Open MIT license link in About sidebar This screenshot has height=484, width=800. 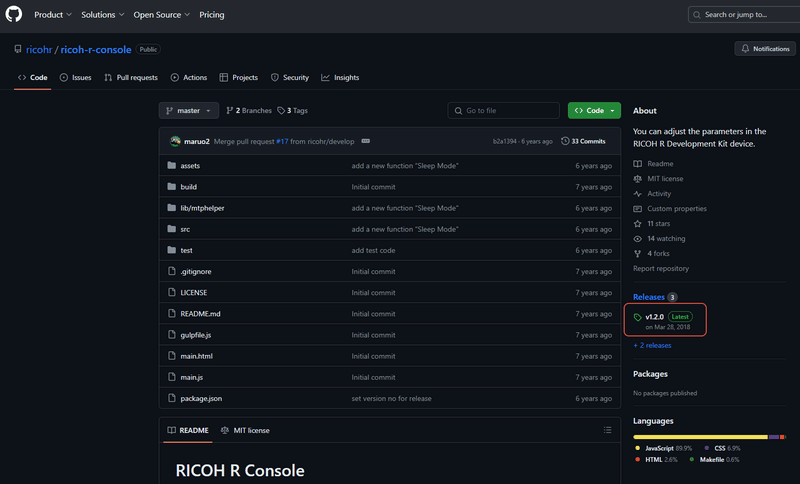tap(658, 179)
